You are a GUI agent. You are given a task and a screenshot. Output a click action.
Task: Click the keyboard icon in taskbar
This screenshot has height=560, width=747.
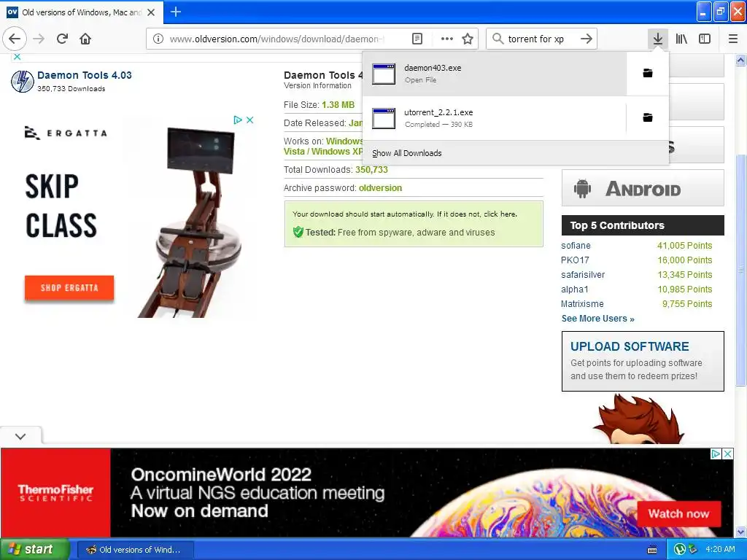point(652,550)
